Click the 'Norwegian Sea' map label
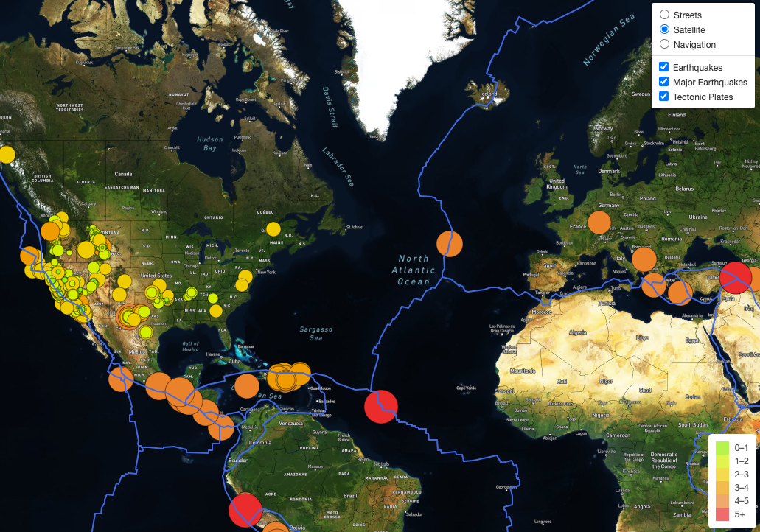Screen dimensions: 760x532 (x=609, y=41)
